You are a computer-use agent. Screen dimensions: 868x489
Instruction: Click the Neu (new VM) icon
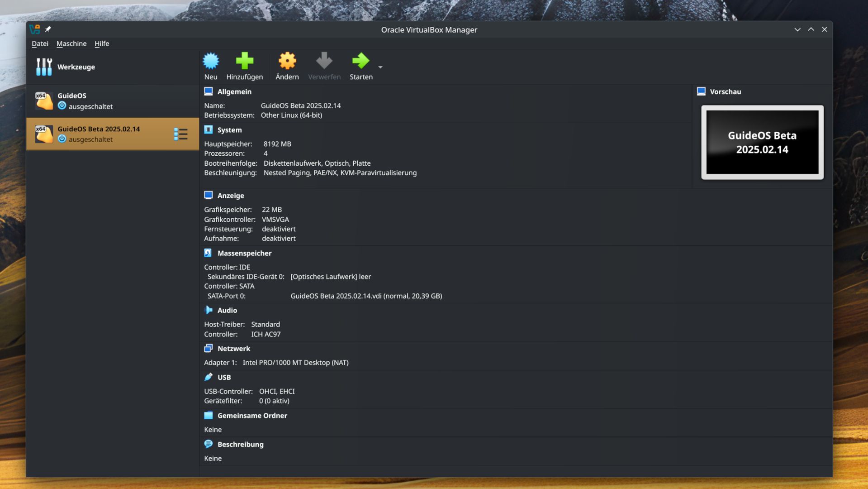211,61
